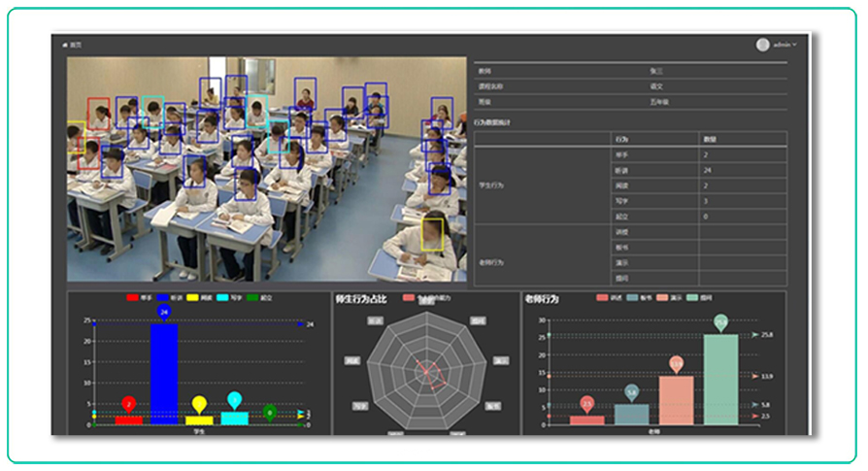Click the 25.8 pin marker on green bar

pos(720,322)
